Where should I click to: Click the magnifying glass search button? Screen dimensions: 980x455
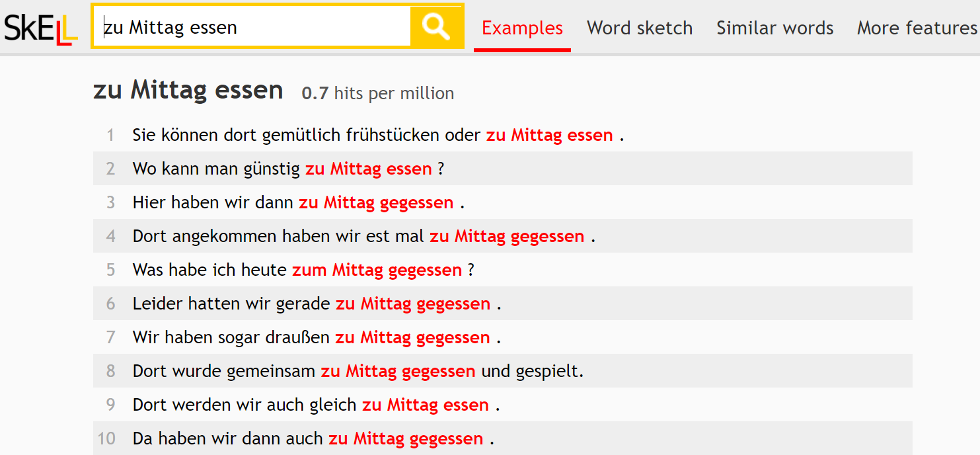tap(436, 26)
